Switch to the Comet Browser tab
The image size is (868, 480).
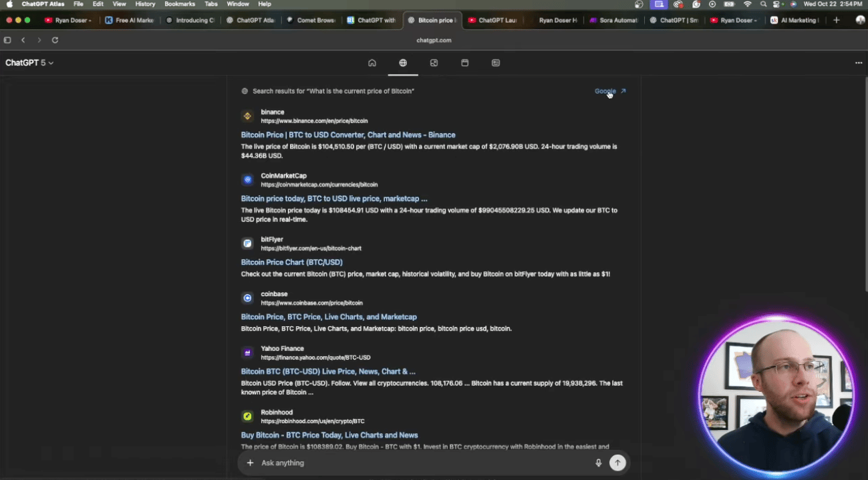[311, 20]
